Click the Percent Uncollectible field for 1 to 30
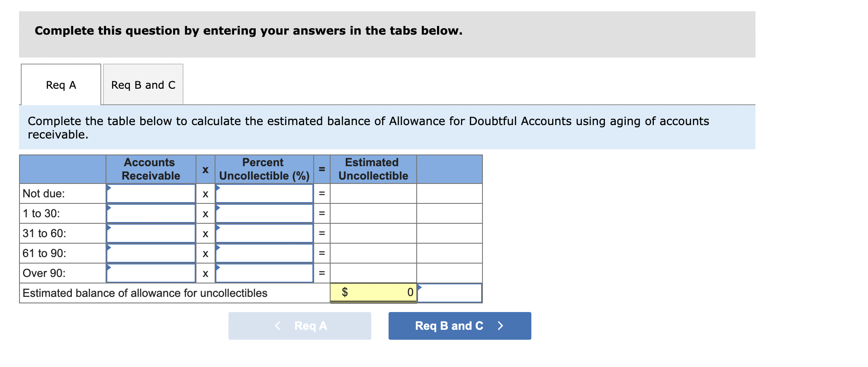Screen dimensions: 868x367 264,213
